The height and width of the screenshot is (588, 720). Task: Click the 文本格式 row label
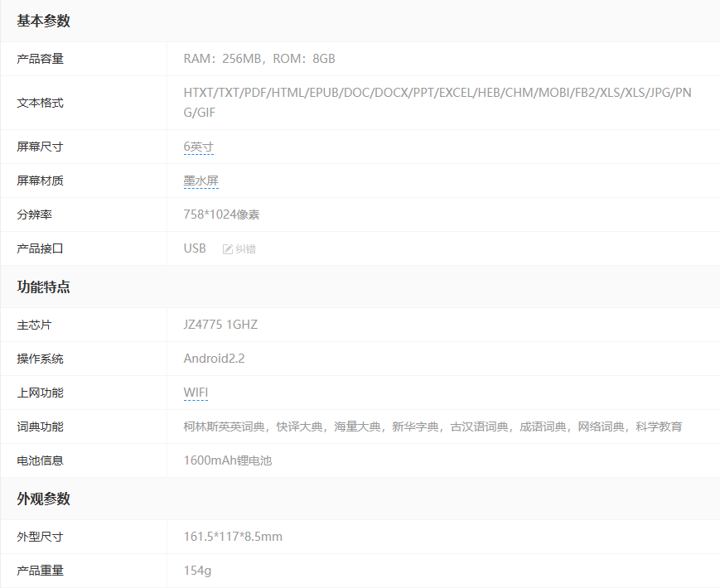41,103
